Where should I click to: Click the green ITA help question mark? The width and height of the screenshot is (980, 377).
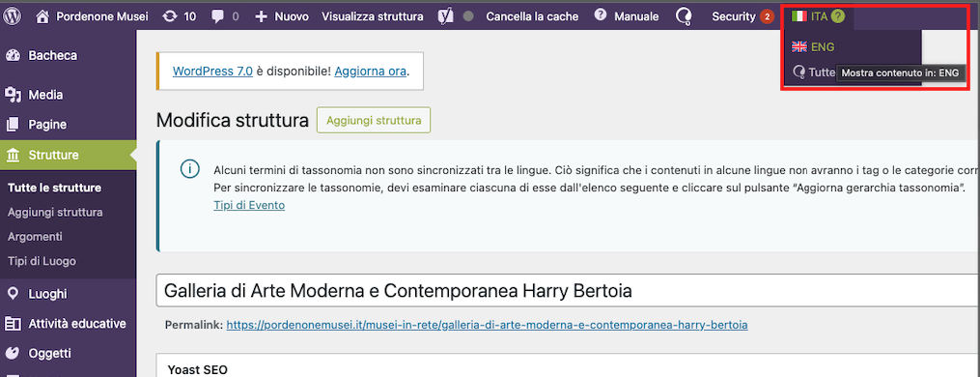(x=838, y=16)
